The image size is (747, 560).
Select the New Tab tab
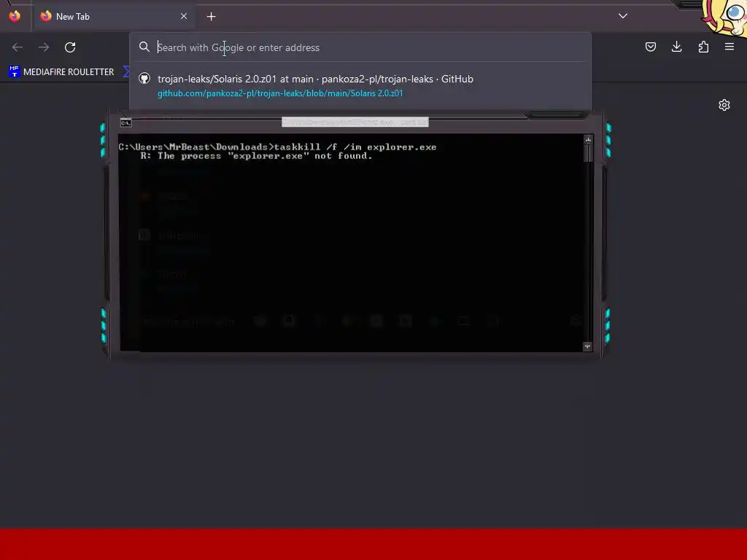point(114,16)
